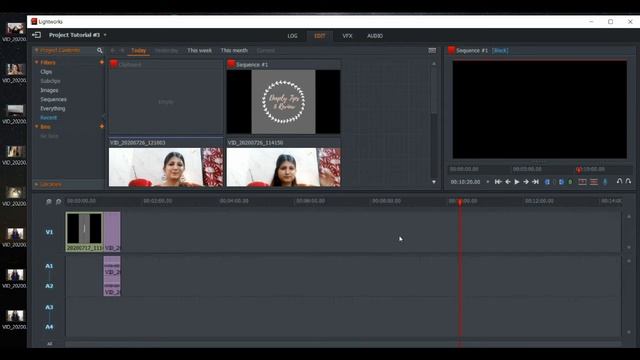Collapse the Bins section
The width and height of the screenshot is (640, 360).
[x=37, y=127]
